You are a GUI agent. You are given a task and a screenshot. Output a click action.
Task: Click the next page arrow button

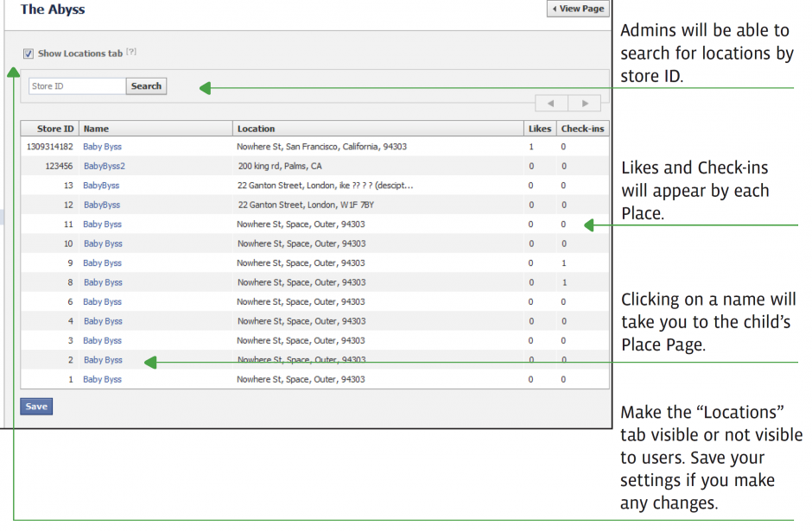[x=585, y=103]
